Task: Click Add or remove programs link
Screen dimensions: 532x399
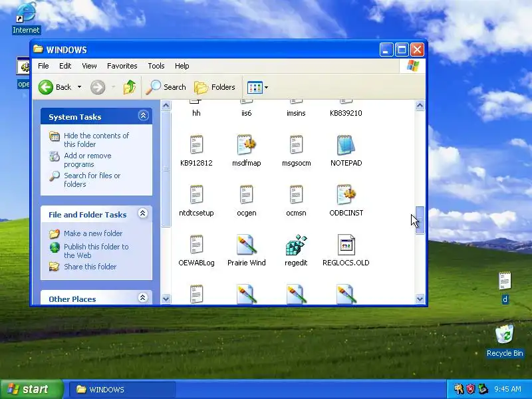Action: [x=88, y=160]
